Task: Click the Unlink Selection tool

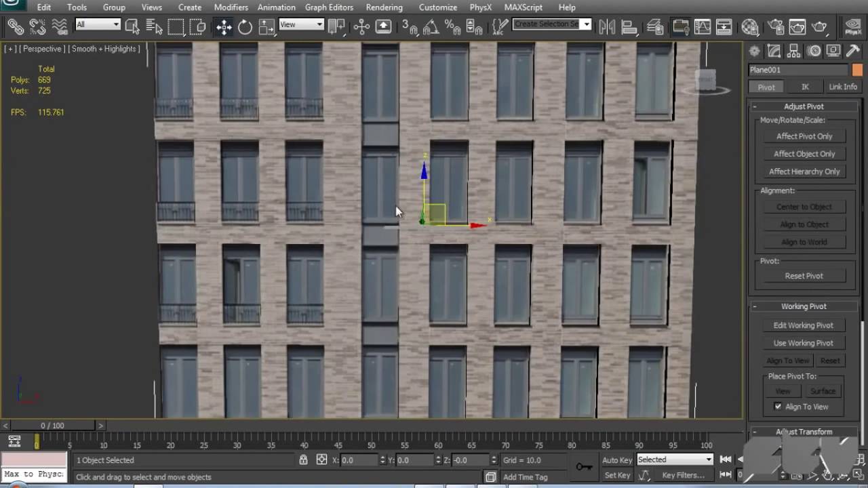Action: [x=37, y=26]
